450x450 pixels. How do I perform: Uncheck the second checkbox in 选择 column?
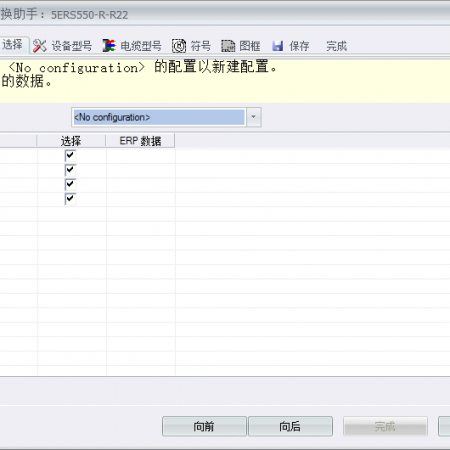(x=70, y=170)
